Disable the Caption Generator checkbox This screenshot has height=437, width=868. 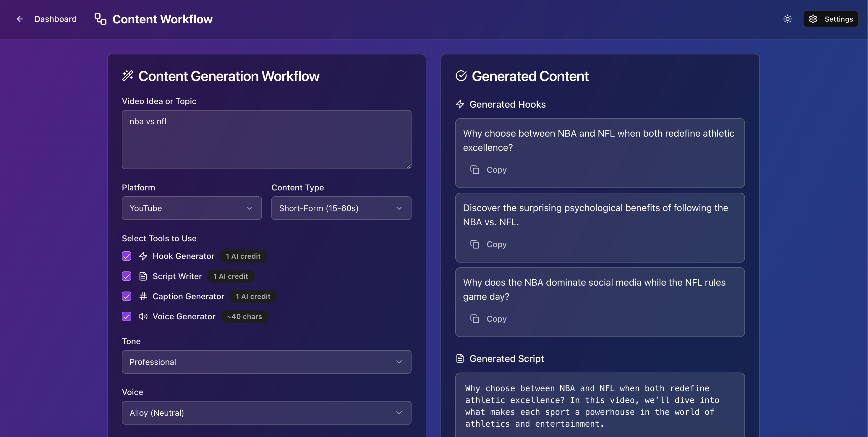127,297
